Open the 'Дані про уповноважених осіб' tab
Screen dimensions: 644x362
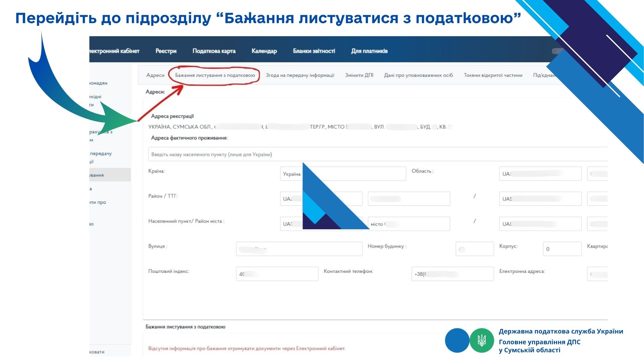418,75
